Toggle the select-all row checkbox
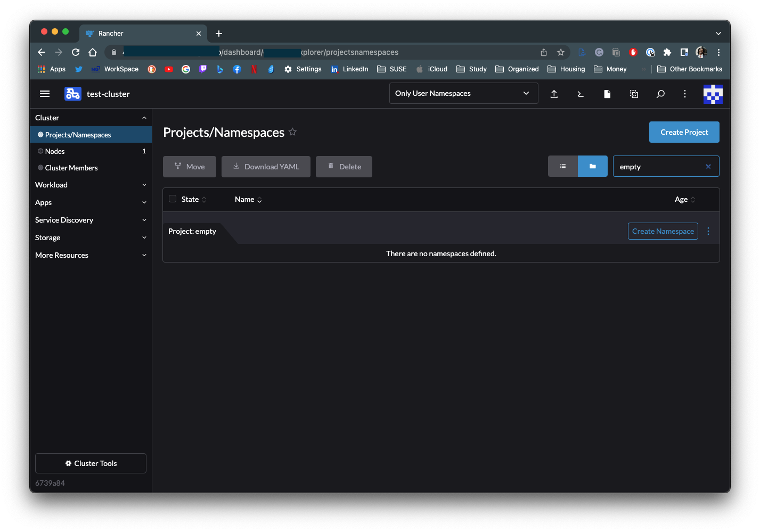760x532 pixels. coord(173,198)
